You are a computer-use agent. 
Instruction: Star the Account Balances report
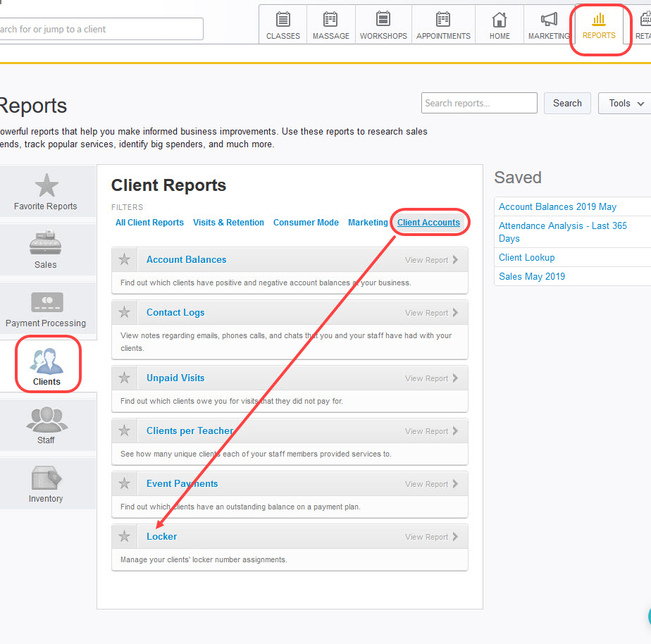(x=125, y=260)
